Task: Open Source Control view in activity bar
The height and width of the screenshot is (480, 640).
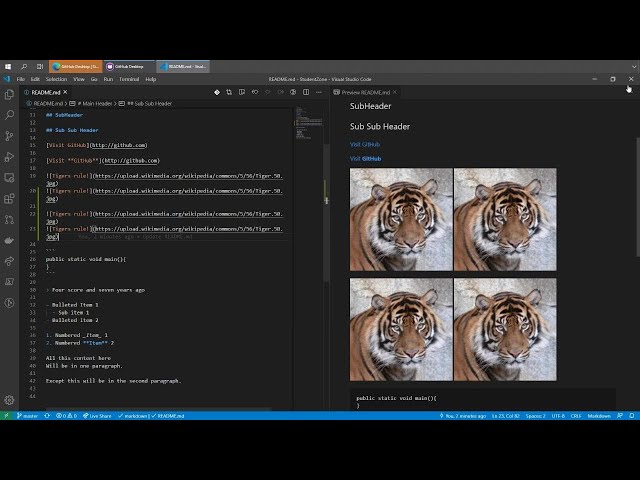Action: (9, 136)
